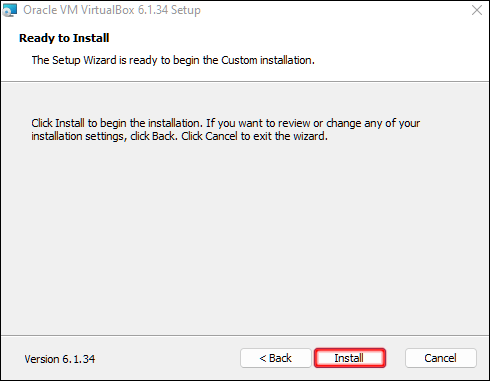Image resolution: width=490 pixels, height=381 pixels.
Task: Go to previous step with Back button
Action: pos(276,358)
